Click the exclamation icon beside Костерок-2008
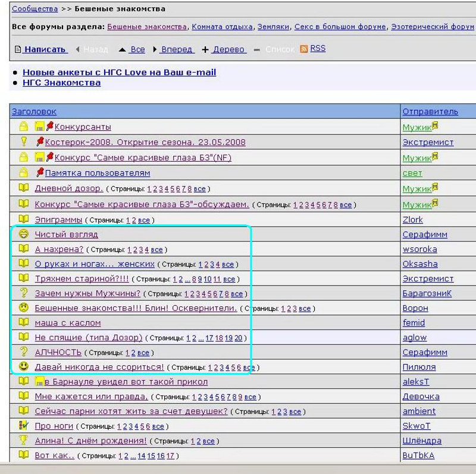This screenshot has width=476, height=474. click(24, 142)
